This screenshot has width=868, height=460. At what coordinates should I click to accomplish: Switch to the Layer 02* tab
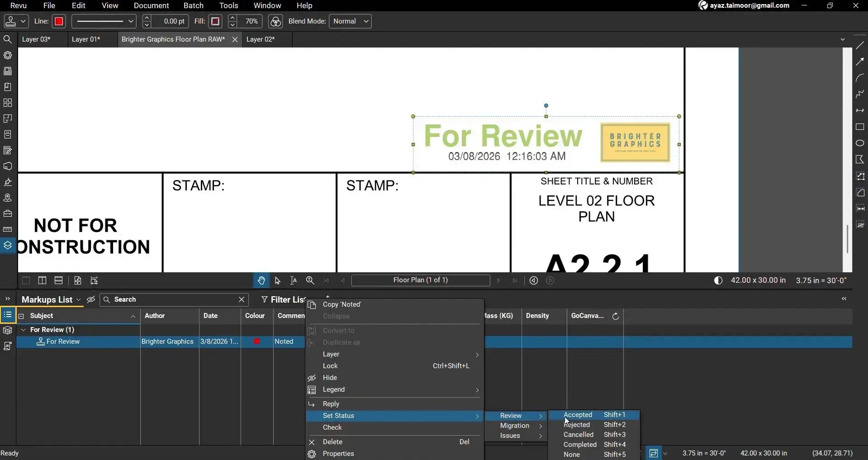click(x=261, y=39)
